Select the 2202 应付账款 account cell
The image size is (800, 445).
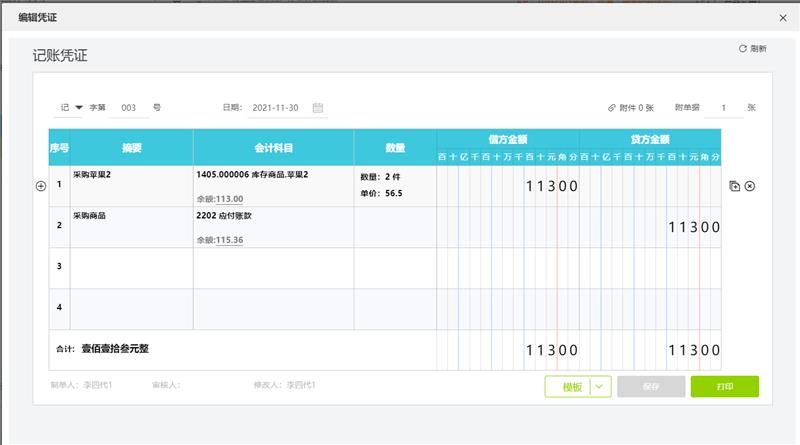(273, 216)
